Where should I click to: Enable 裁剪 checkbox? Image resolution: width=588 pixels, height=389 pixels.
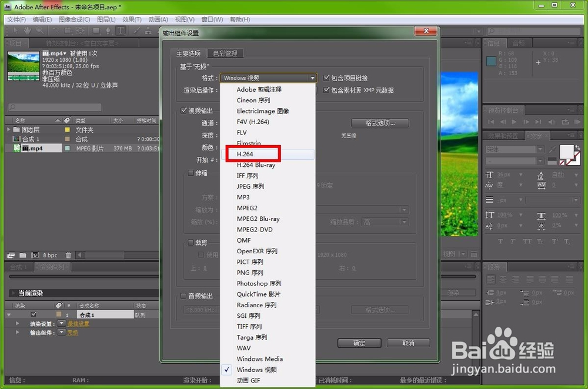191,243
